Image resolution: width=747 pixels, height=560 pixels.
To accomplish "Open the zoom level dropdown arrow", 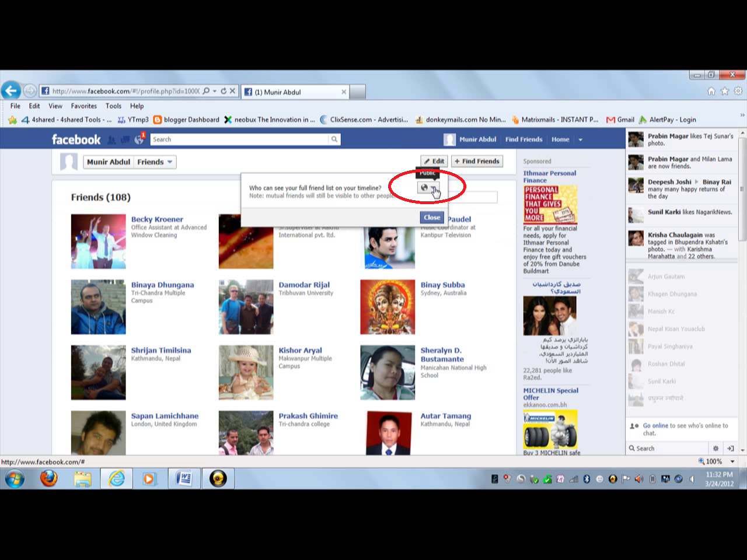I will (732, 461).
